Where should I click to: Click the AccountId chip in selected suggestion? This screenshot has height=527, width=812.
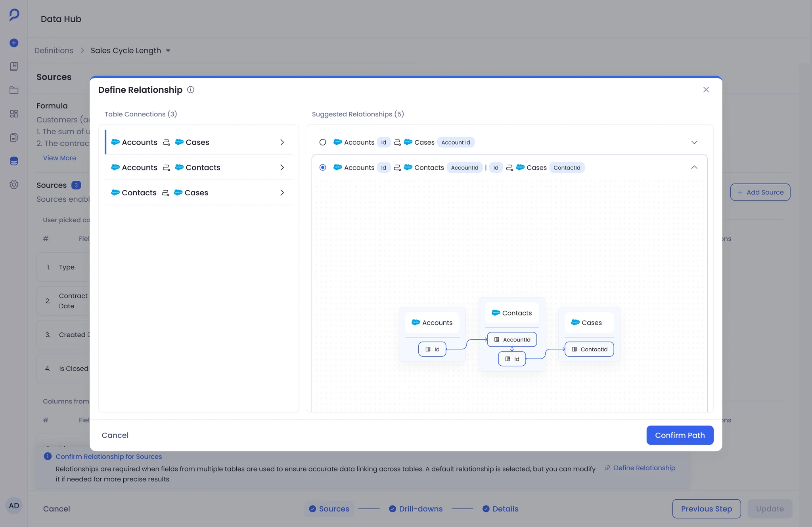465,168
